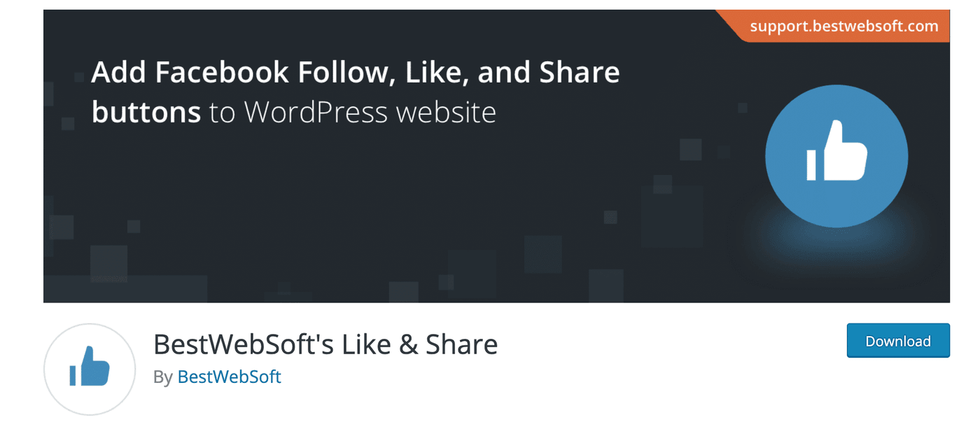
Task: Open the BestWebSoft author profile link
Action: (x=229, y=377)
